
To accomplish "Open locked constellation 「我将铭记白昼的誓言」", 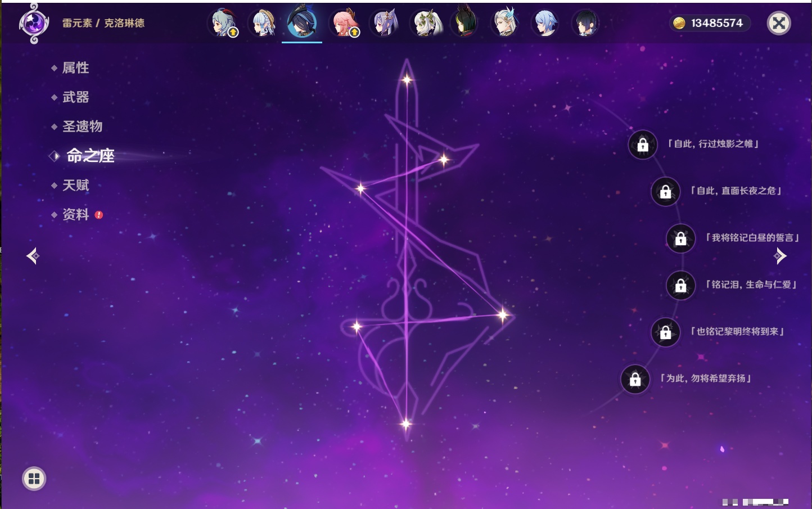I will click(680, 238).
